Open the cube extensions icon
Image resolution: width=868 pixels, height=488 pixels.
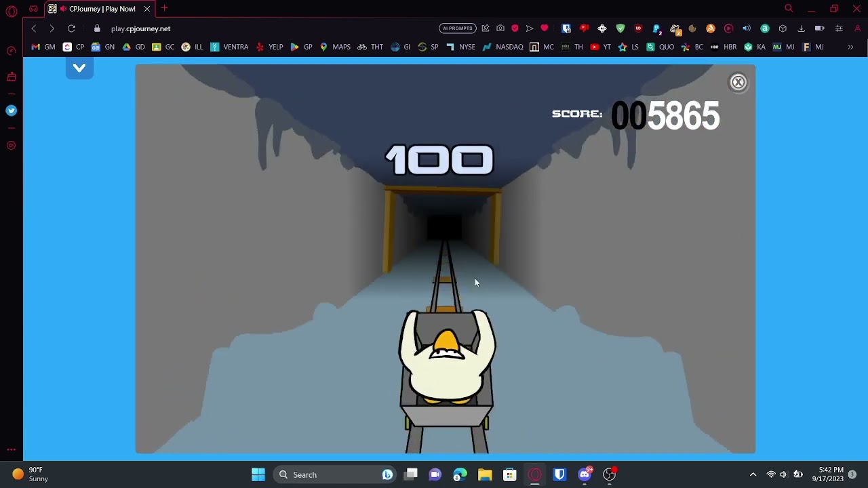(783, 28)
